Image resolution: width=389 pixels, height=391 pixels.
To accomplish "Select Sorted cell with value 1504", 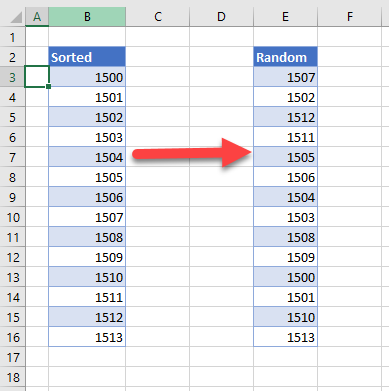I will pyautogui.click(x=87, y=157).
